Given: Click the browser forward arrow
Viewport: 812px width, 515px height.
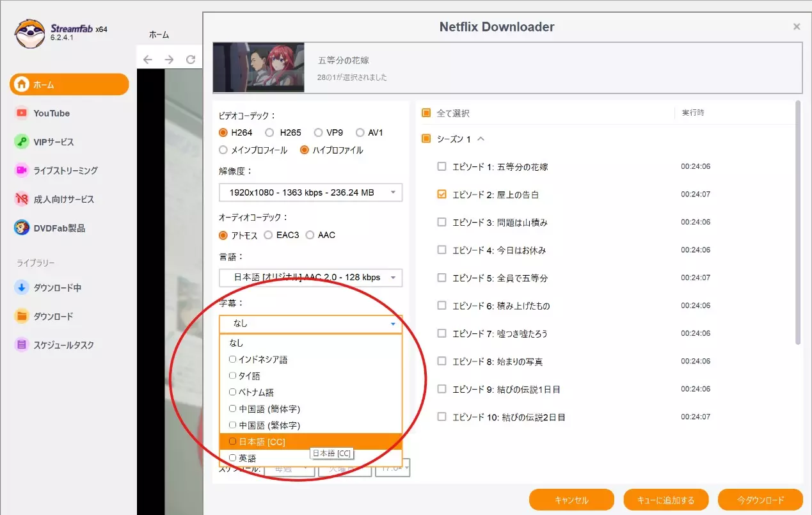Looking at the screenshot, I should tap(169, 59).
